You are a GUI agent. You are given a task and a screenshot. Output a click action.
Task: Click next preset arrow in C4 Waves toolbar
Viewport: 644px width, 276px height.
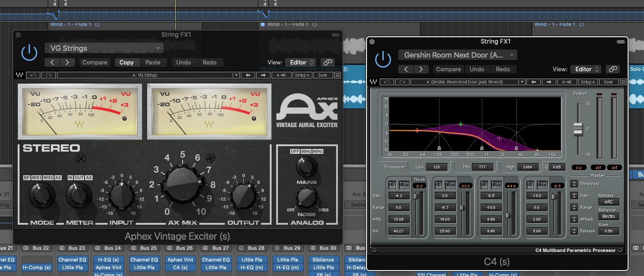[x=550, y=82]
